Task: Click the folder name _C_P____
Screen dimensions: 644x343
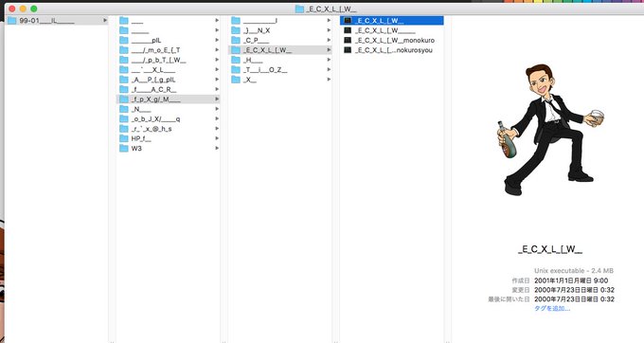Action: [x=257, y=40]
